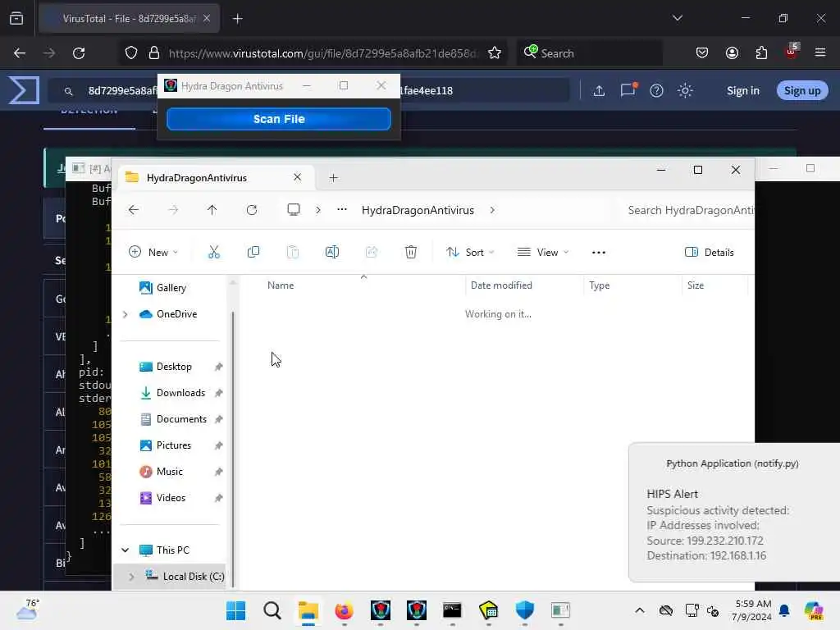This screenshot has height=630, width=840.
Task: Expand hidden breadcrumb path ellipsis
Action: point(342,209)
